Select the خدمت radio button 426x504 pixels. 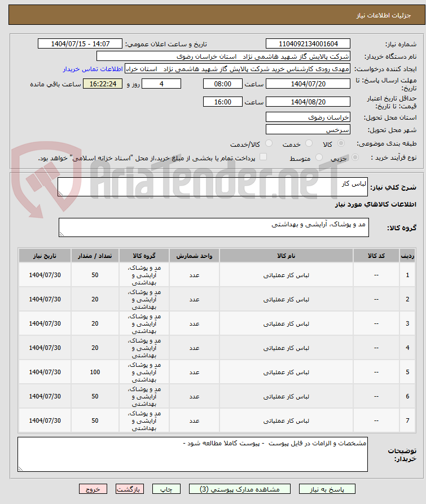coord(309,143)
